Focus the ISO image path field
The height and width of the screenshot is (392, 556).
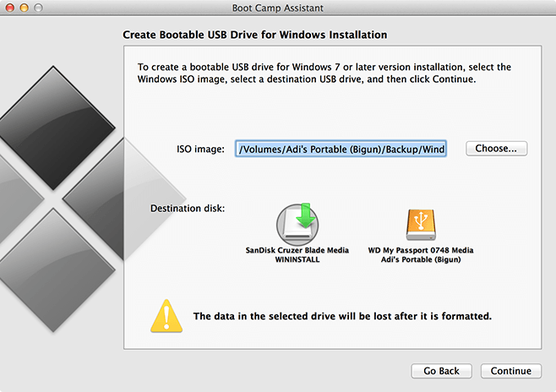click(341, 149)
